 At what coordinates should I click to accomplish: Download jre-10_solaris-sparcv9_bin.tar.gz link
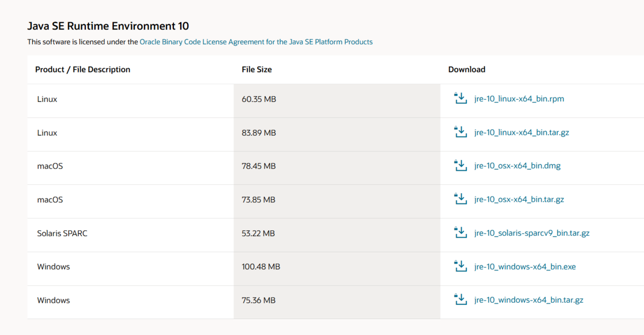(x=532, y=233)
